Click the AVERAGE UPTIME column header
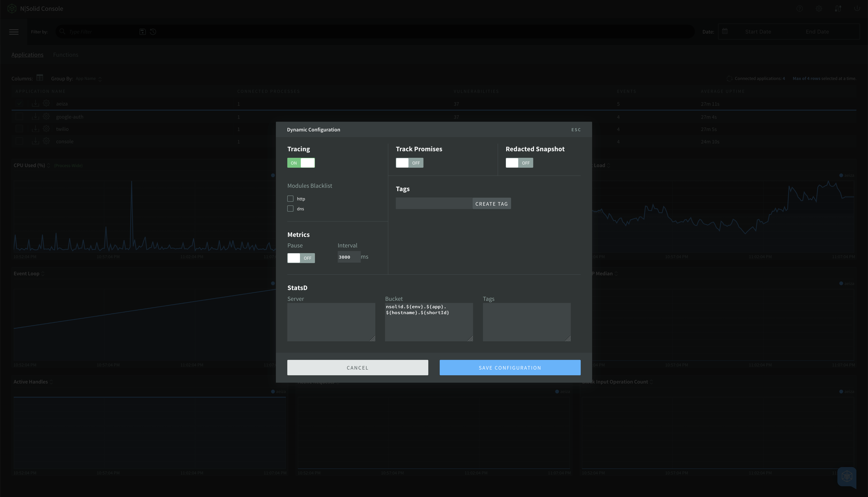The height and width of the screenshot is (497, 868). click(723, 91)
